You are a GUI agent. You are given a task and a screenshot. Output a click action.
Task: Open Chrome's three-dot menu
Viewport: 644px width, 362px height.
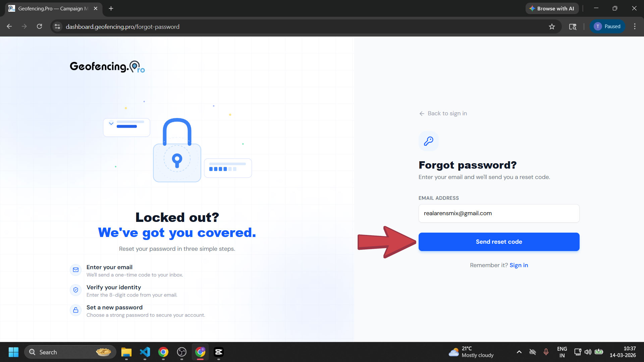coord(635,26)
